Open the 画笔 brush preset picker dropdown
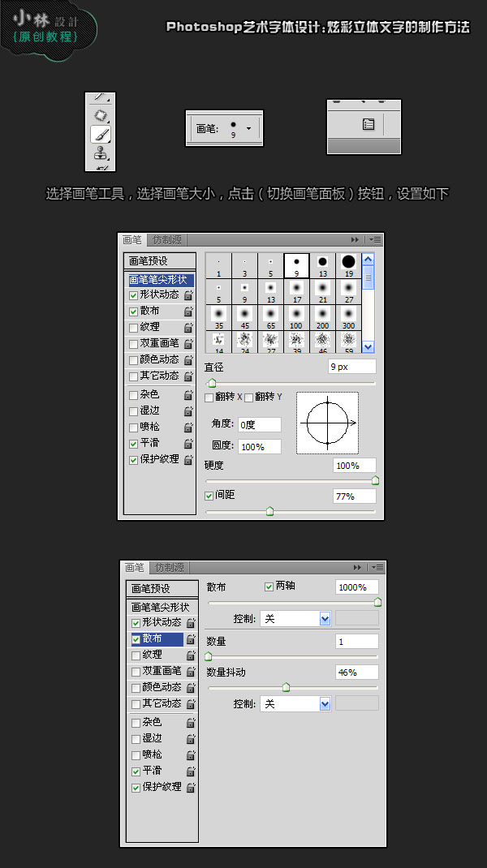 click(248, 128)
